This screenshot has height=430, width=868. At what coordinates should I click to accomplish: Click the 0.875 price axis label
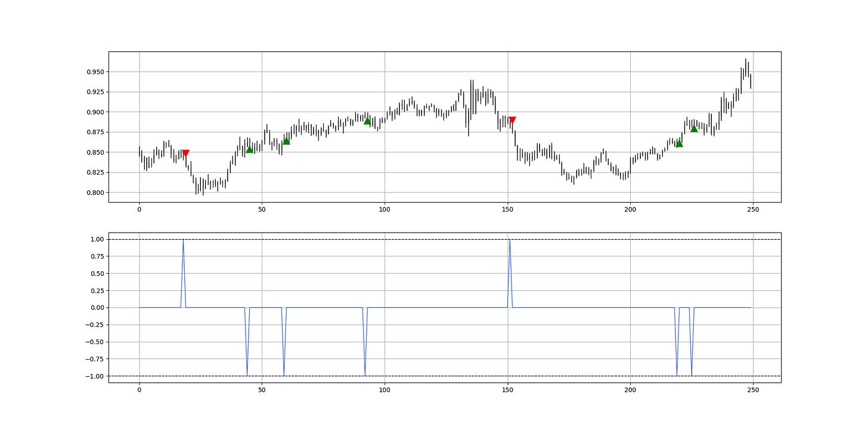click(95, 132)
